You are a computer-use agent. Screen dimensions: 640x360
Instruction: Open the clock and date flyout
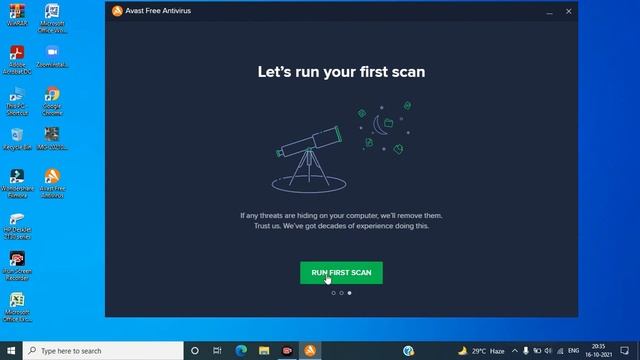598,351
